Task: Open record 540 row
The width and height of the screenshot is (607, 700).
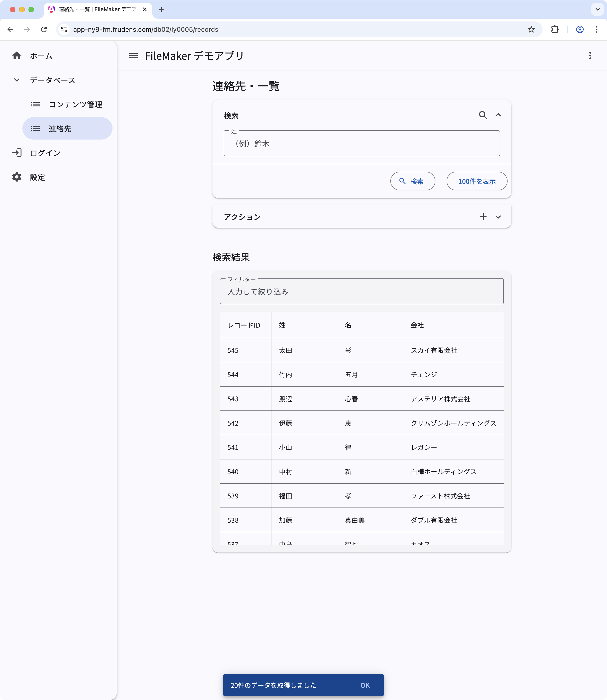Action: (x=362, y=472)
